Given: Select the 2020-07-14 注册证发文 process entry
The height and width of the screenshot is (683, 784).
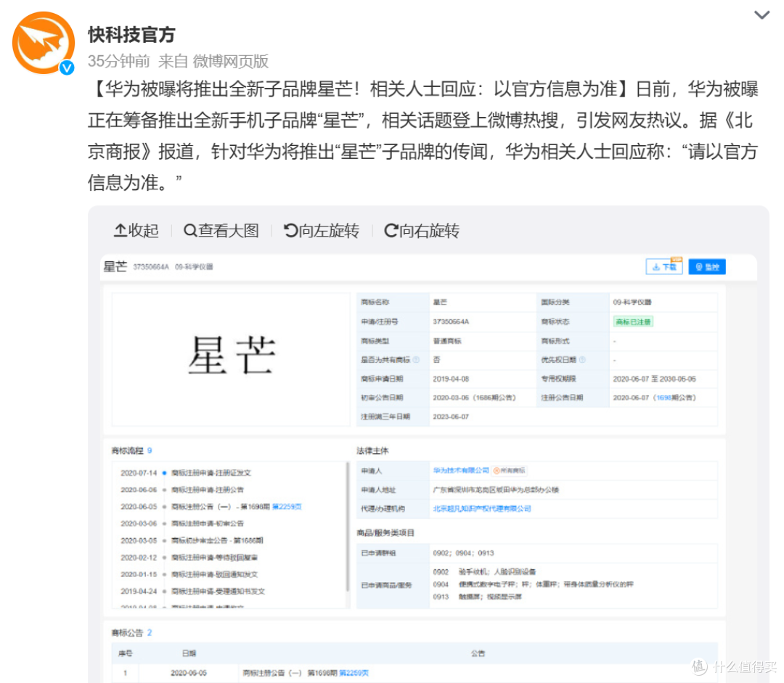Looking at the screenshot, I should click(186, 473).
